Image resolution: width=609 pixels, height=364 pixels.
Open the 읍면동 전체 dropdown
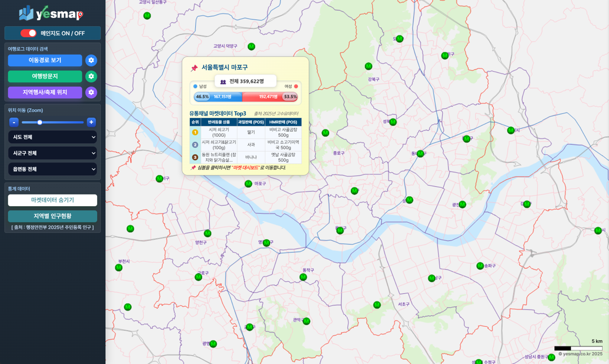pyautogui.click(x=52, y=169)
